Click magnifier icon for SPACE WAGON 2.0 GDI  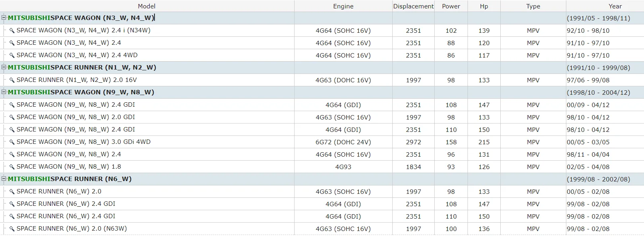pos(12,118)
